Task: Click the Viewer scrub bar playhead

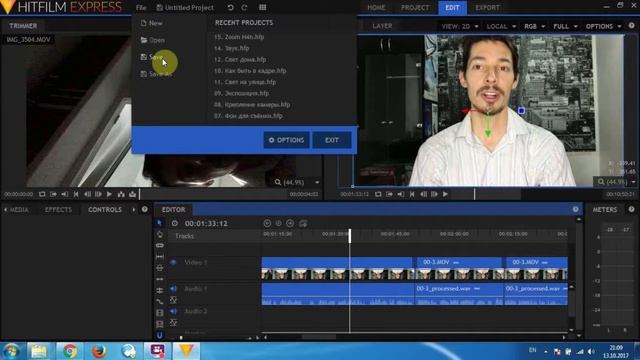Action: tap(474, 194)
